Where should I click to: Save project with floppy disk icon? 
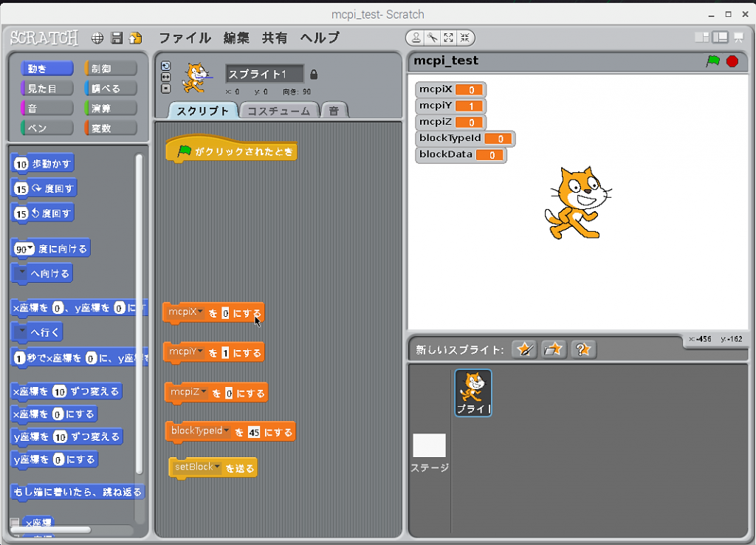click(117, 38)
